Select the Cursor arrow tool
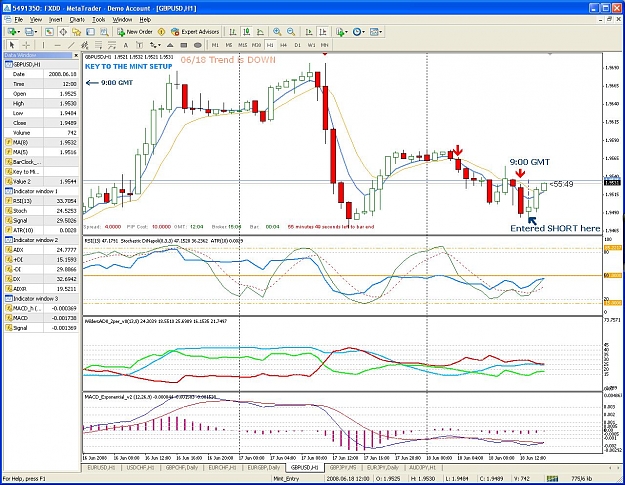Image resolution: width=625 pixels, height=485 pixels. pos(12,45)
